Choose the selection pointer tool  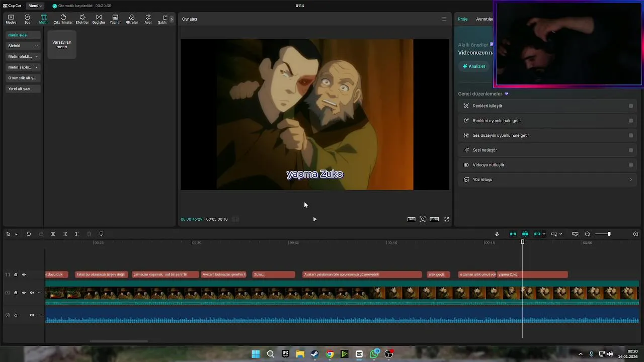8,234
